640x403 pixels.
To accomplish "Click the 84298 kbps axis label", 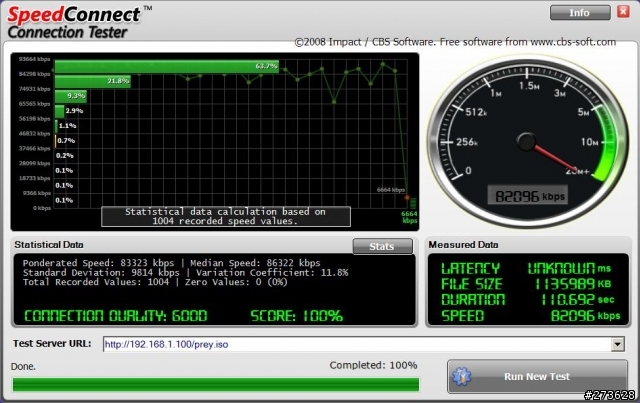I will tap(34, 74).
